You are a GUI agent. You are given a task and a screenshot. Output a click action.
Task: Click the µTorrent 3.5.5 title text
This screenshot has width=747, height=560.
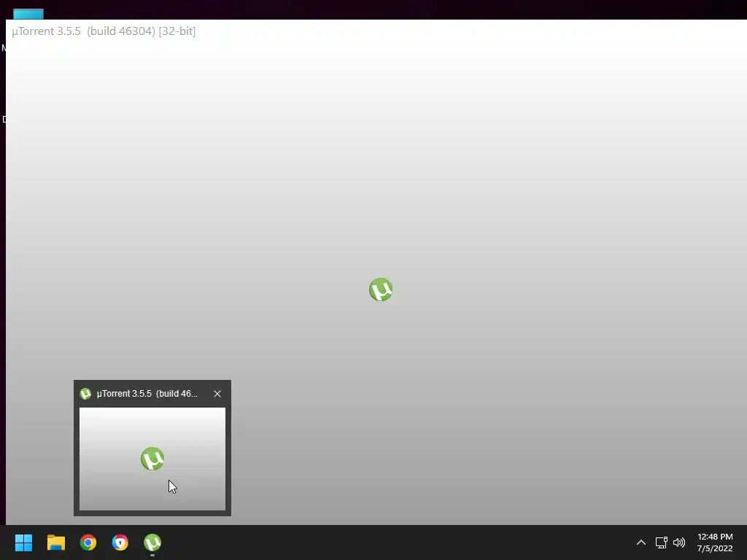pyautogui.click(x=104, y=31)
